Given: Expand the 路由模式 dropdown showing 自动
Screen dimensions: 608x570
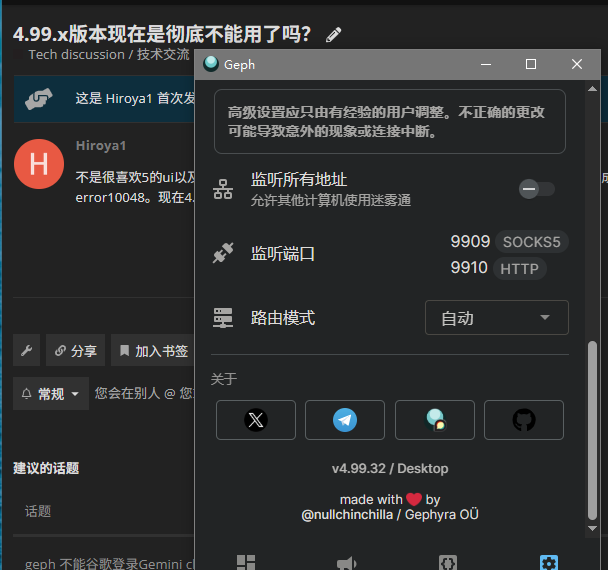Looking at the screenshot, I should [496, 318].
